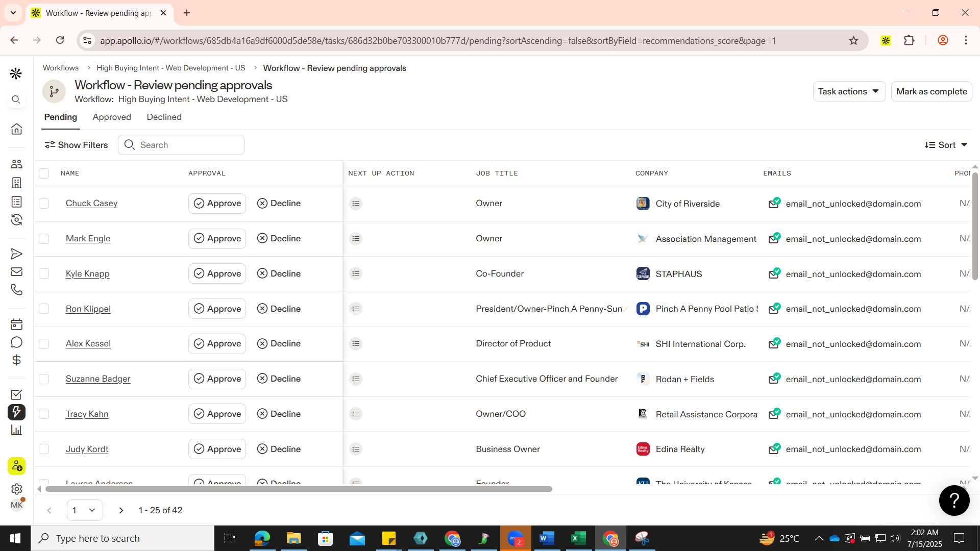Viewport: 980px width, 551px height.
Task: Select Tracy Kahn row checkbox
Action: point(44,414)
